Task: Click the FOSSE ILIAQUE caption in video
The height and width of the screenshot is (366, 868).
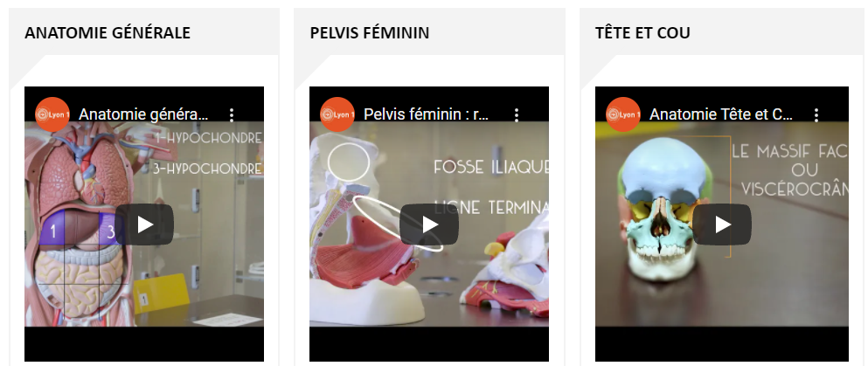Action: 491,167
